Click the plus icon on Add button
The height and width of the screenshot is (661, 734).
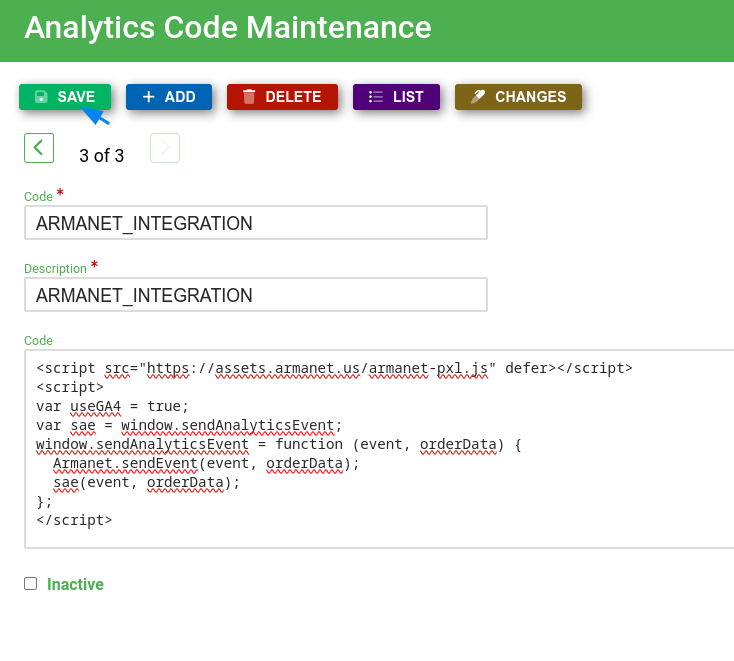[x=148, y=97]
